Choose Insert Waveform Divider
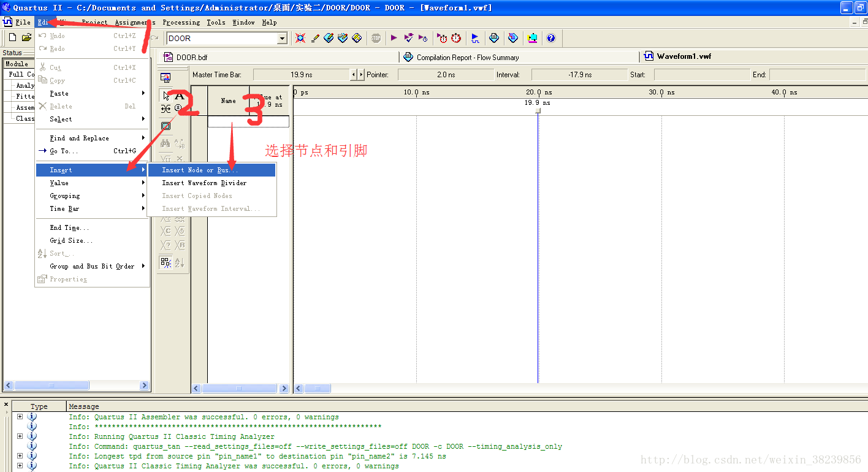The width and height of the screenshot is (868, 472). coord(211,183)
